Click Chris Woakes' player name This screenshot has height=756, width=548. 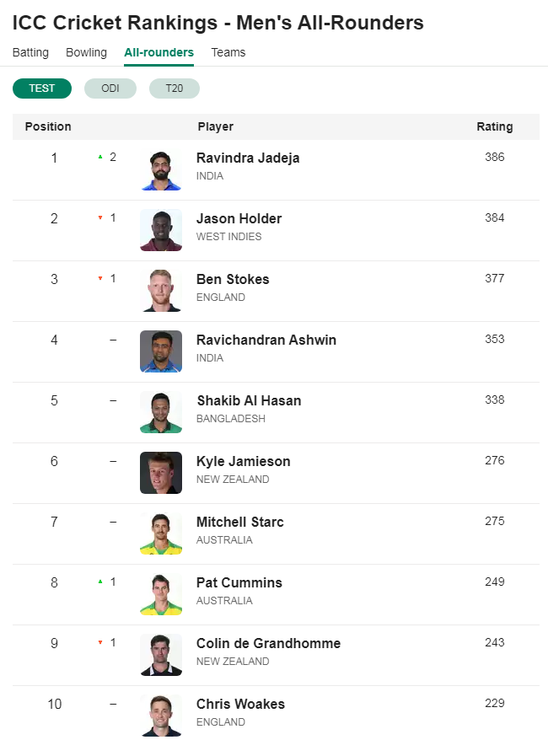[x=241, y=704]
